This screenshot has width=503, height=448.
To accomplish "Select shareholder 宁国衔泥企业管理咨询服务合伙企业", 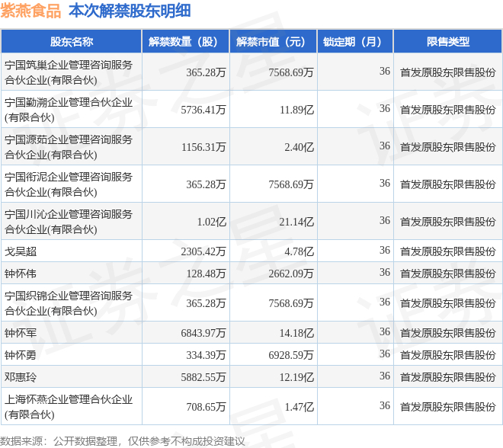I will pyautogui.click(x=69, y=184).
